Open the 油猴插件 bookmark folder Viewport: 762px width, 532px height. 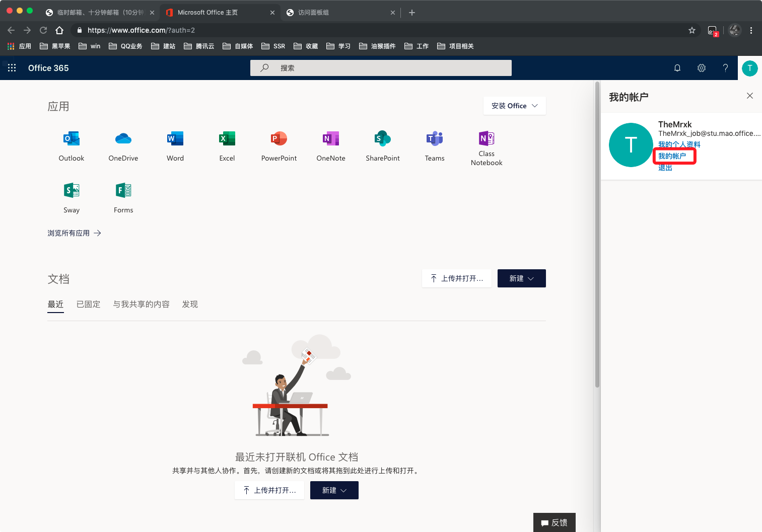click(x=377, y=46)
